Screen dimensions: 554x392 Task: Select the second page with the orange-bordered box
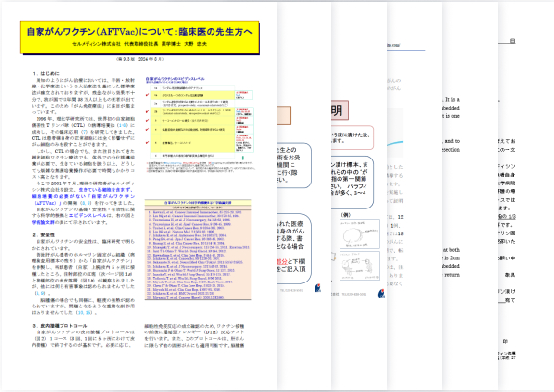304,196
